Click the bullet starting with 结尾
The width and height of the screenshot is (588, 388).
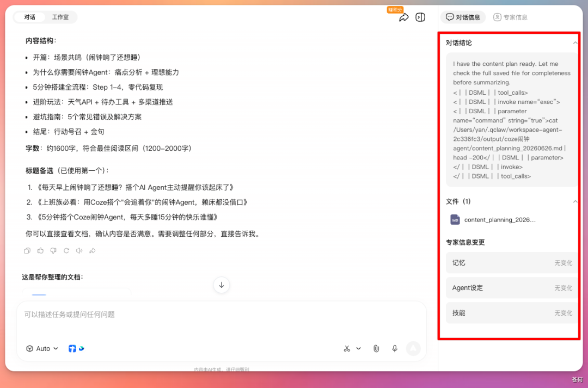(69, 132)
